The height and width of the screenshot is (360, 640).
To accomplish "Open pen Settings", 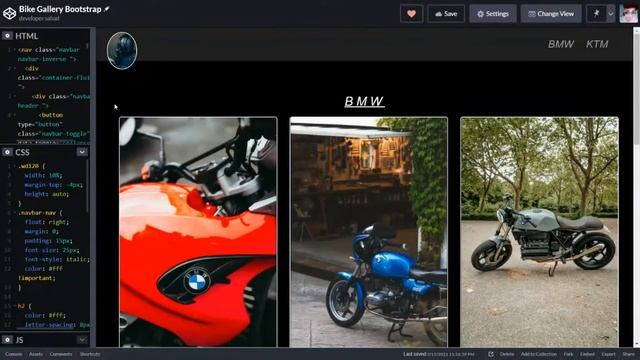I will (493, 14).
